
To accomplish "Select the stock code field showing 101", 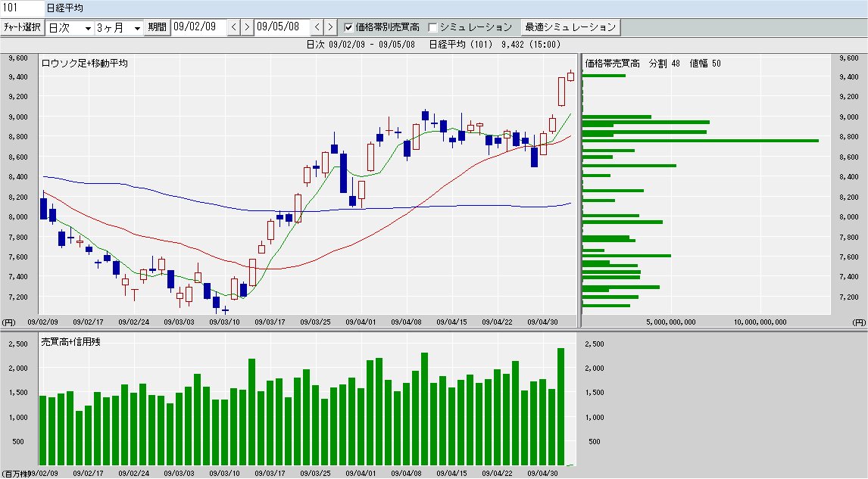I will coord(22,8).
